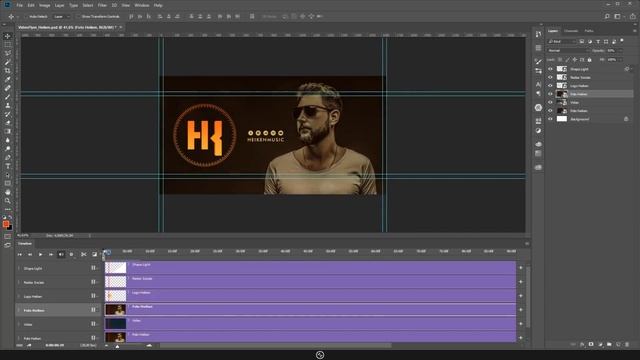
Task: Select the Brush tool
Action: [7, 97]
